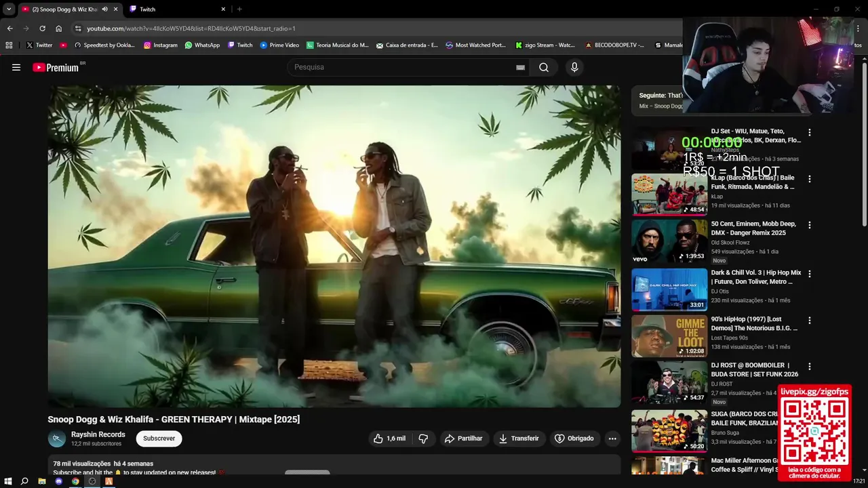868x488 pixels.
Task: Go to YouTube Premium home logo
Action: point(56,67)
